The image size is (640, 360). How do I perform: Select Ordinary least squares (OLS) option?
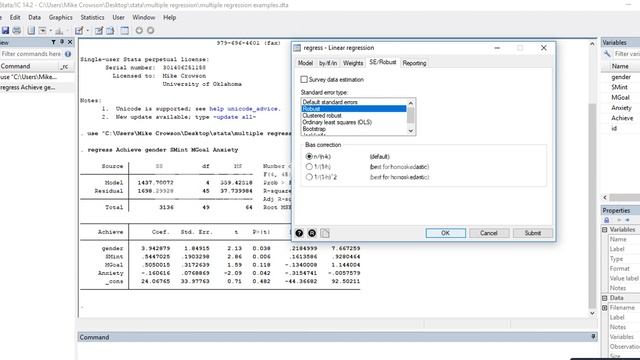pyautogui.click(x=353, y=122)
